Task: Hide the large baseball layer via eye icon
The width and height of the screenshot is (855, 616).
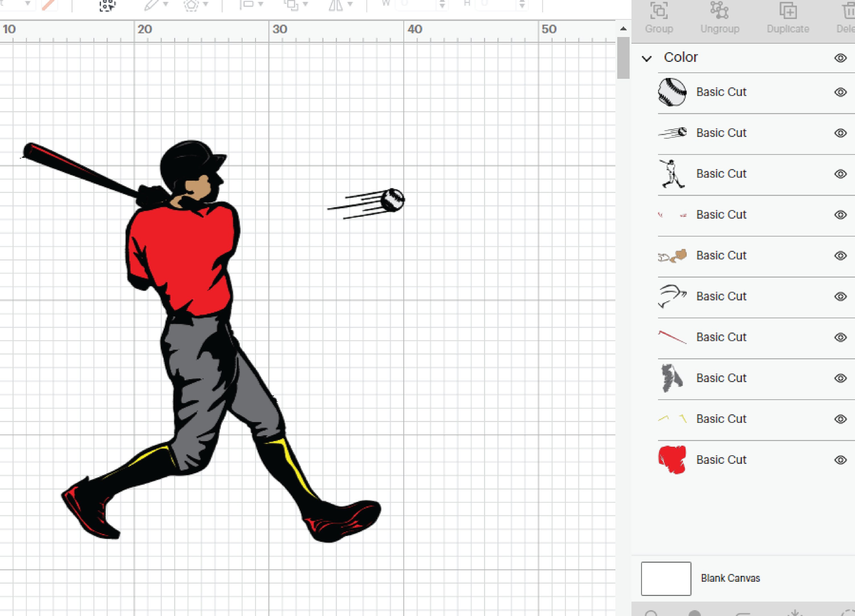Action: tap(840, 92)
